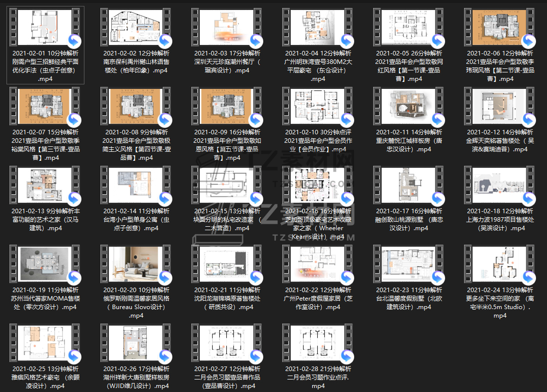Select the 2021-02-25 13分钟解析 video icon
The image size is (547, 392).
click(45, 343)
